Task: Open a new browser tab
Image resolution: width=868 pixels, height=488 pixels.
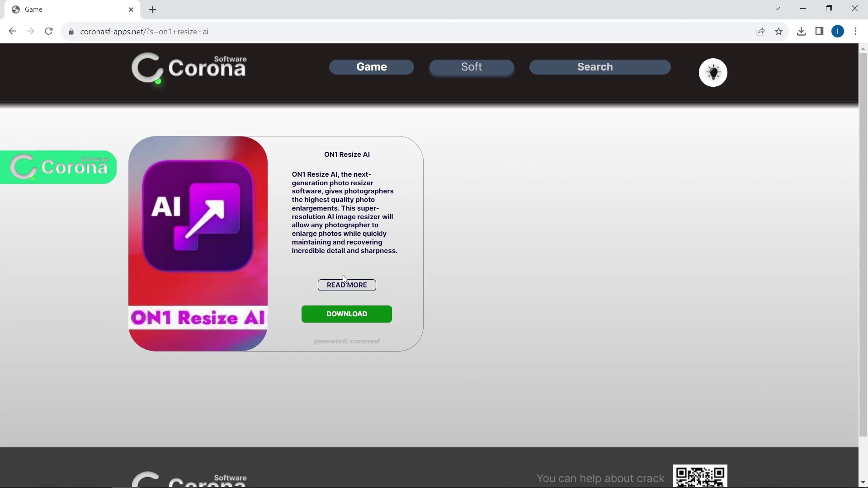Action: click(153, 9)
